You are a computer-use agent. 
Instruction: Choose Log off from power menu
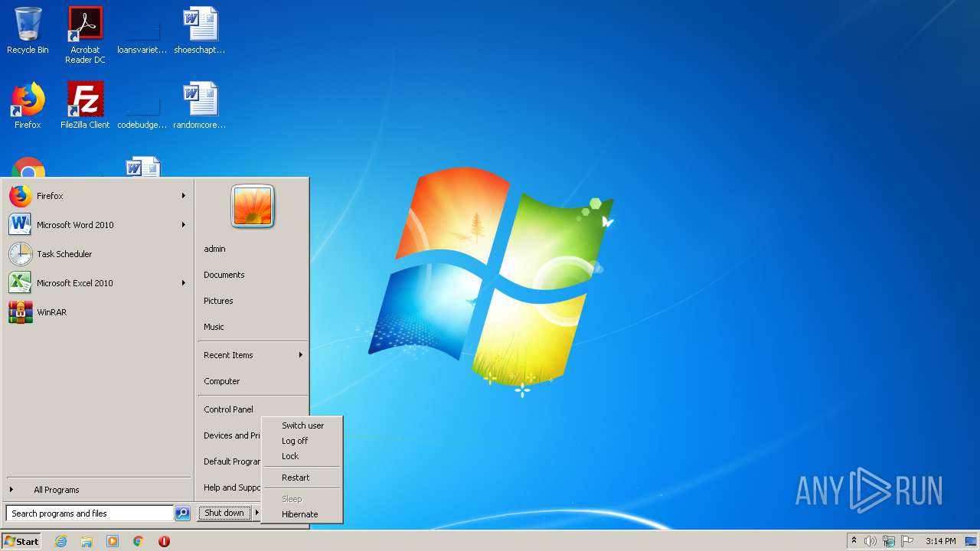pyautogui.click(x=302, y=441)
